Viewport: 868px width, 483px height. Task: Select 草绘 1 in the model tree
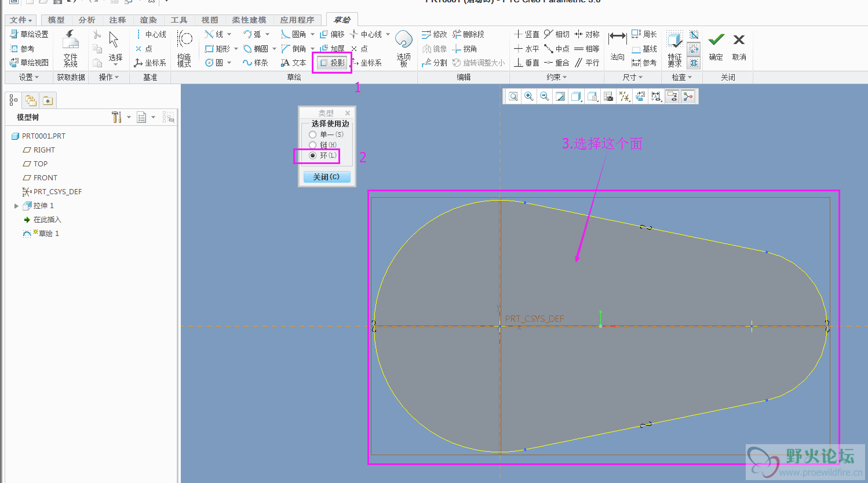point(41,234)
